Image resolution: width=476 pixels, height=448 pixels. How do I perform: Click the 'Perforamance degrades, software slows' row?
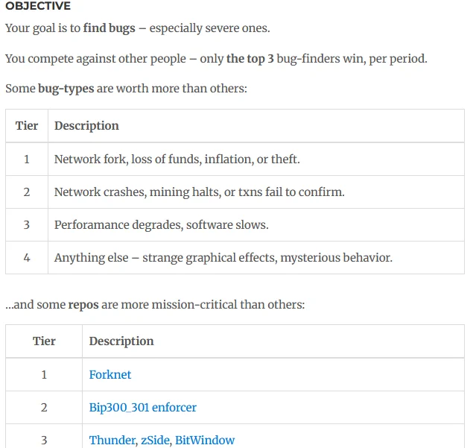click(235, 225)
